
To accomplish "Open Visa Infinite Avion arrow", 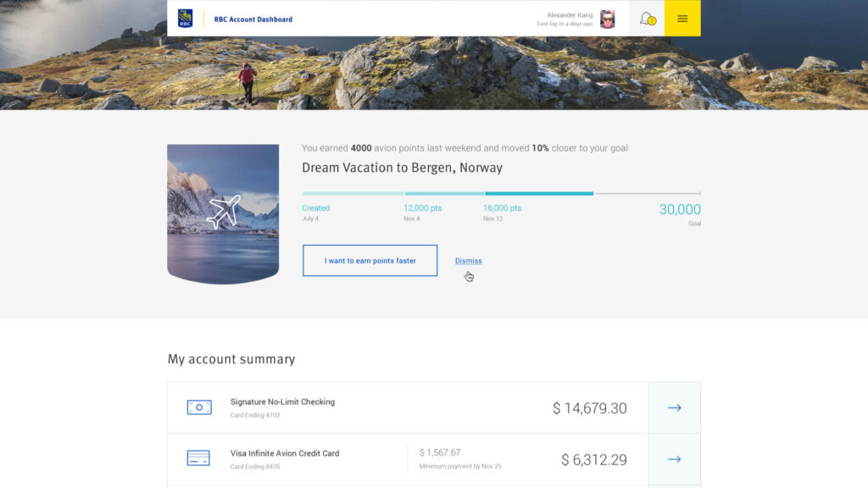I will pos(674,459).
